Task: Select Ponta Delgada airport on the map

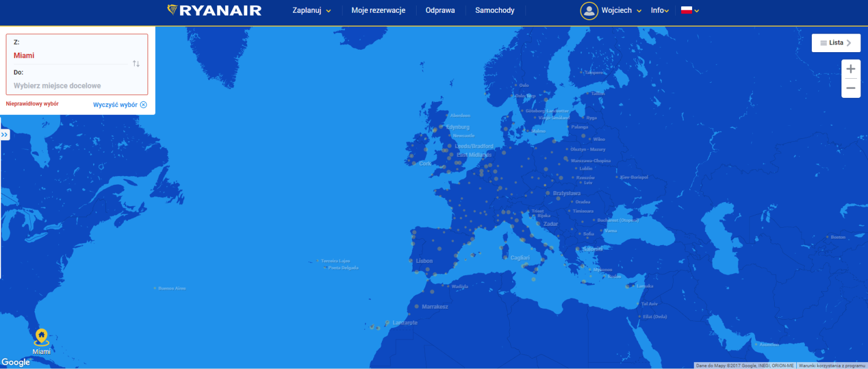Action: pyautogui.click(x=343, y=268)
